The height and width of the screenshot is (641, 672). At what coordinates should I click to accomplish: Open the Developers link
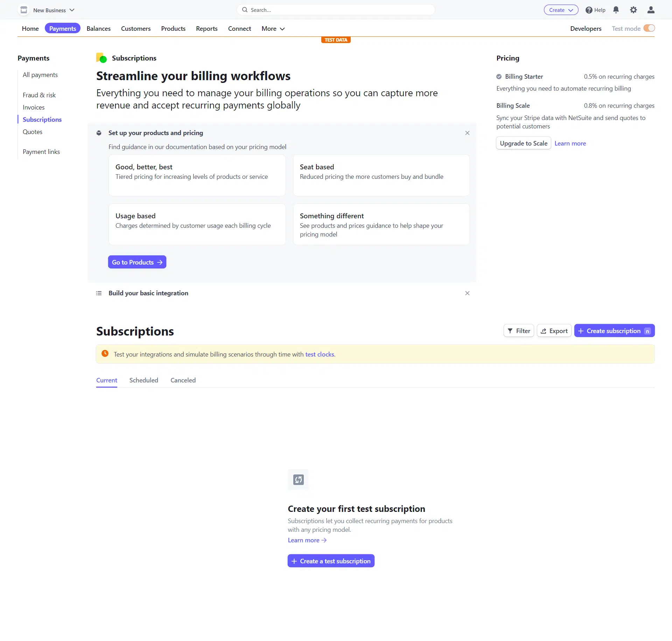point(586,28)
